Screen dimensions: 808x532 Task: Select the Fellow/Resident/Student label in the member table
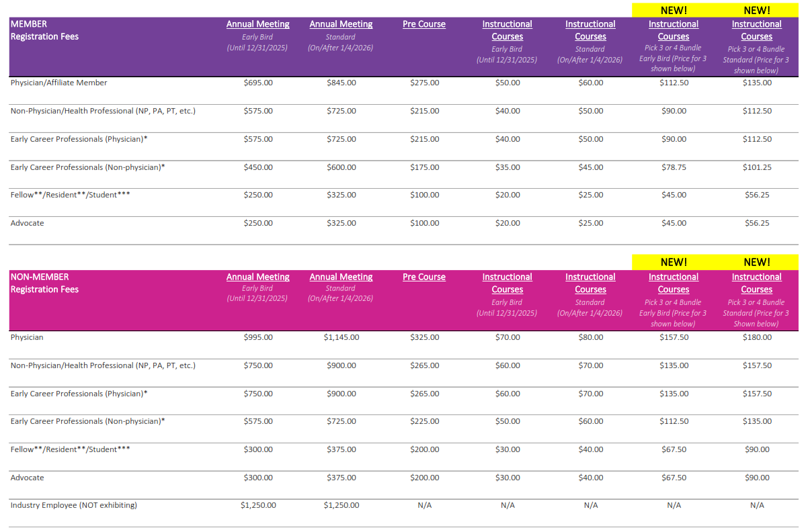click(x=70, y=195)
